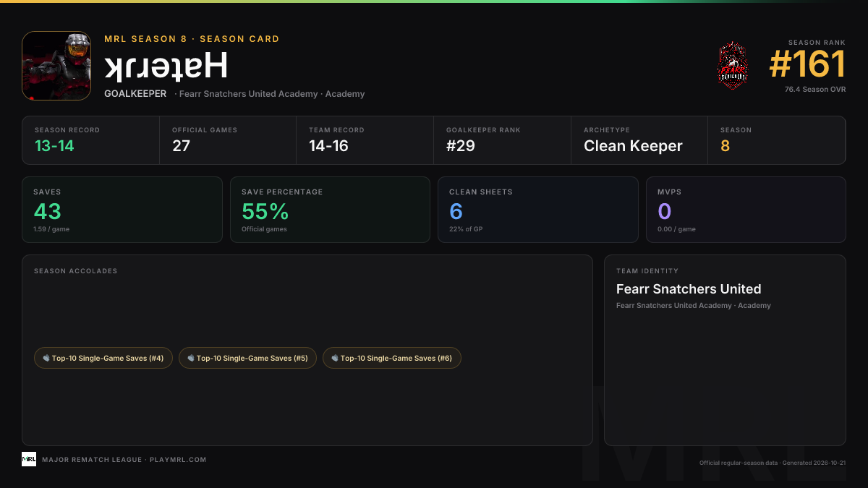Image resolution: width=868 pixels, height=488 pixels.
Task: Select the "22% of GP" caption
Action: pyautogui.click(x=465, y=229)
